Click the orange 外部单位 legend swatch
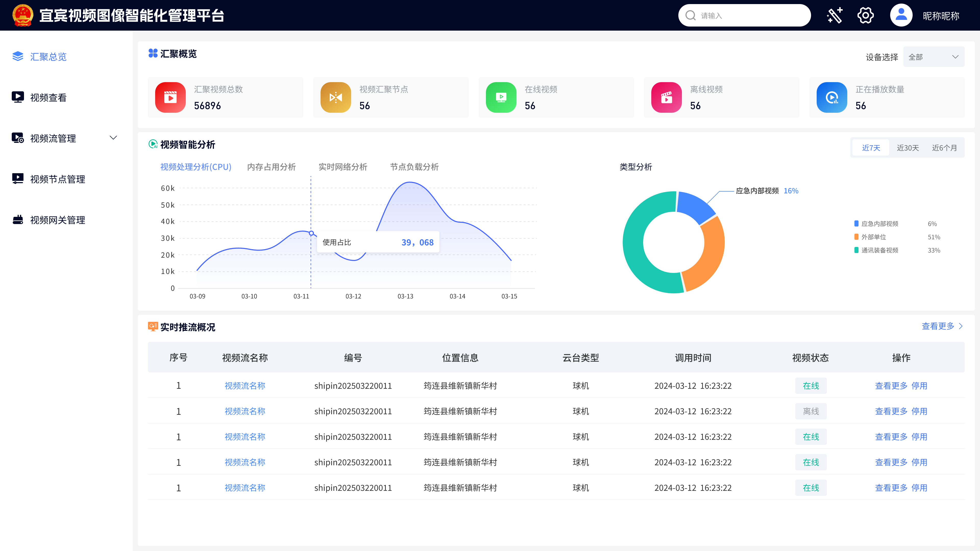The height and width of the screenshot is (551, 980). pos(856,237)
